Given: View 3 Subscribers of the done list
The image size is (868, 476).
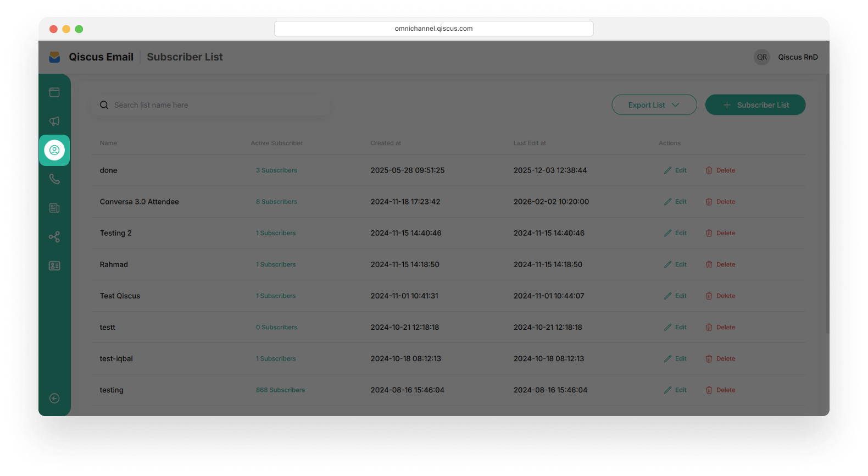Looking at the screenshot, I should click(x=276, y=170).
